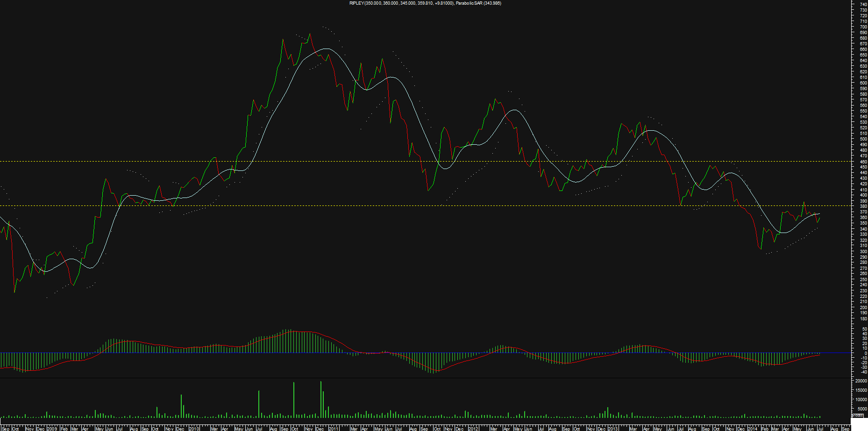Click the 500 price axis label
The height and width of the screenshot is (431, 868).
863,139
